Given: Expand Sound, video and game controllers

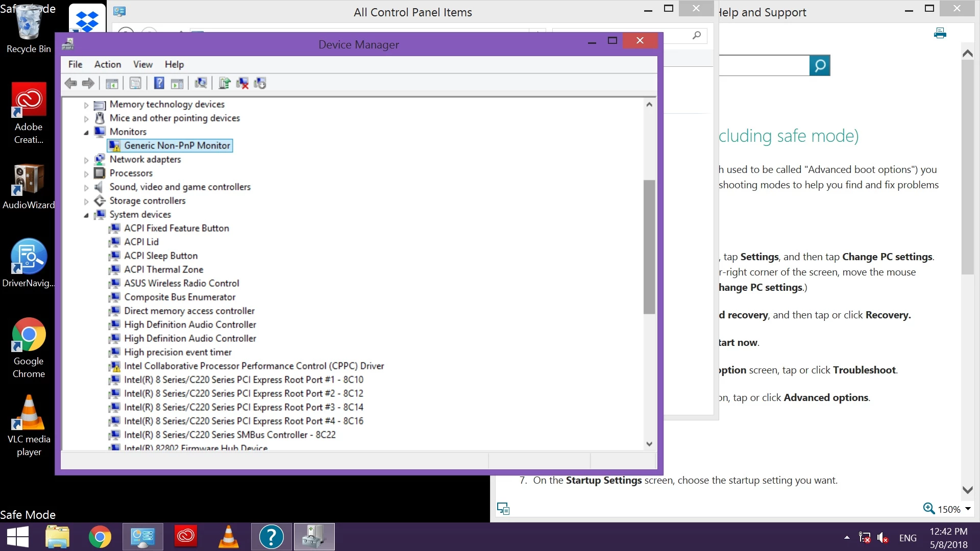Looking at the screenshot, I should [x=86, y=187].
